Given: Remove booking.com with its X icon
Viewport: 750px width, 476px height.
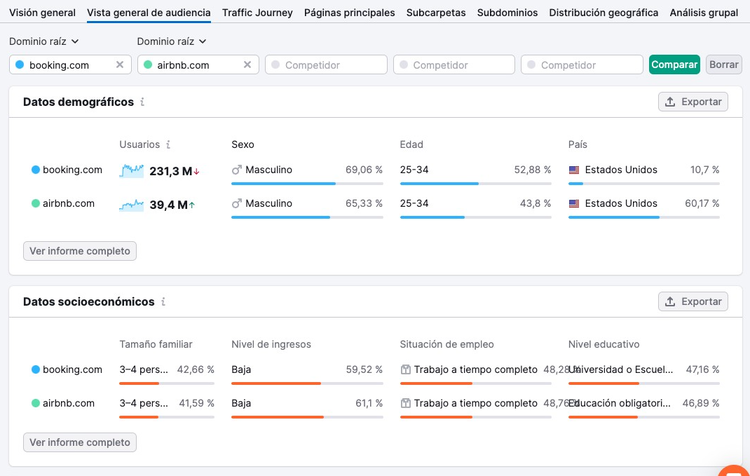Looking at the screenshot, I should click(x=120, y=65).
